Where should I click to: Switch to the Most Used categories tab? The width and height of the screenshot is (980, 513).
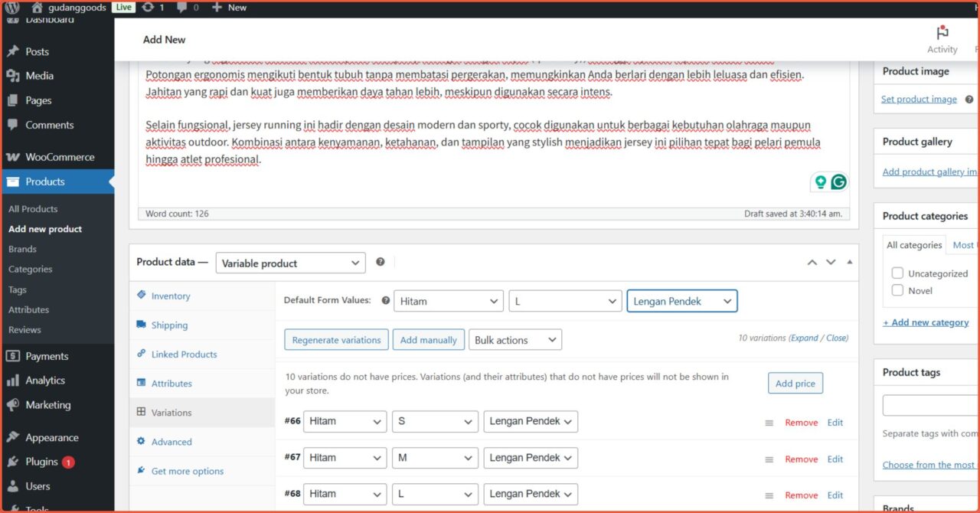point(964,244)
